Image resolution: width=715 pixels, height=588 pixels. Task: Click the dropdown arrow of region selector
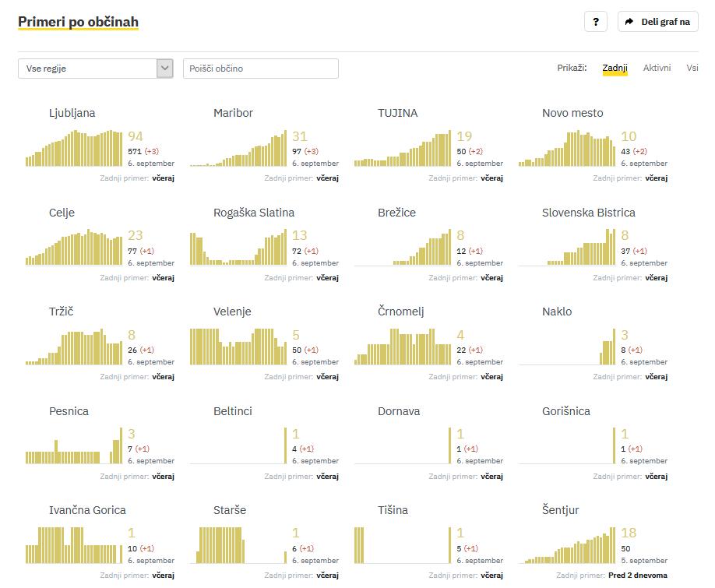click(164, 69)
